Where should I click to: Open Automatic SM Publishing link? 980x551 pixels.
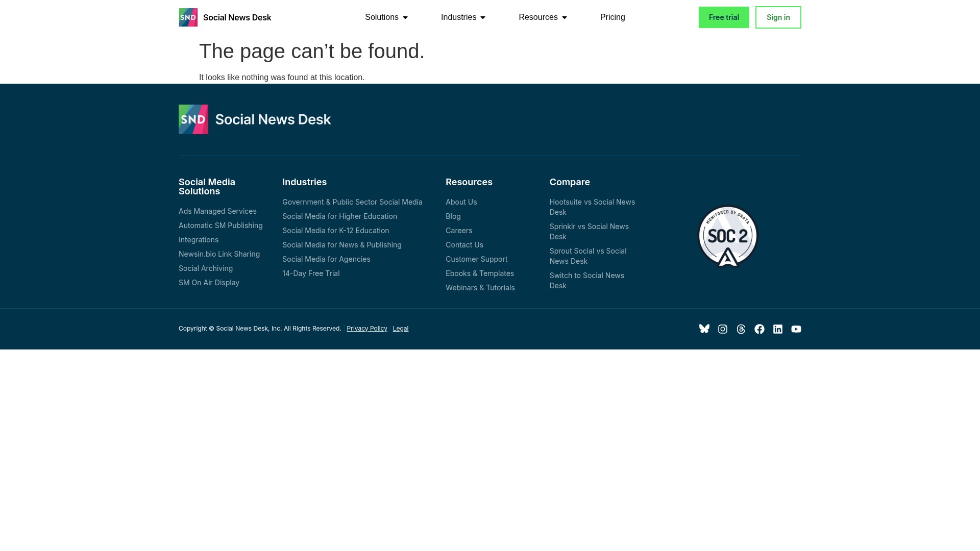(x=220, y=226)
